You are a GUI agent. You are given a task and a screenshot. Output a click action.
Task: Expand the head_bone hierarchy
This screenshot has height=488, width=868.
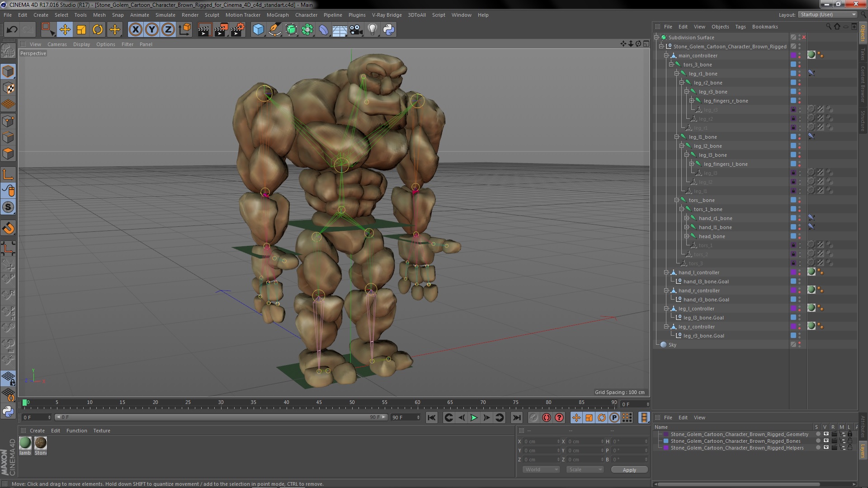(x=686, y=236)
